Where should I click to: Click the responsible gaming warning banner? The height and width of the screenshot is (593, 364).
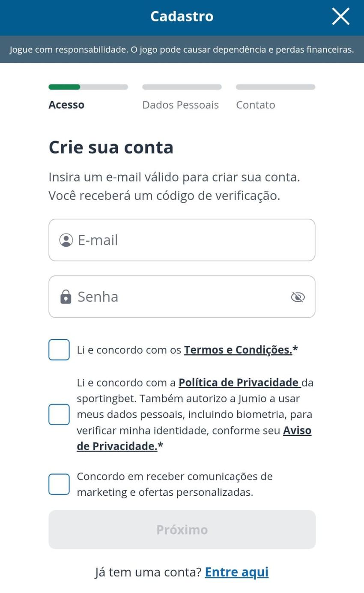[x=182, y=49]
